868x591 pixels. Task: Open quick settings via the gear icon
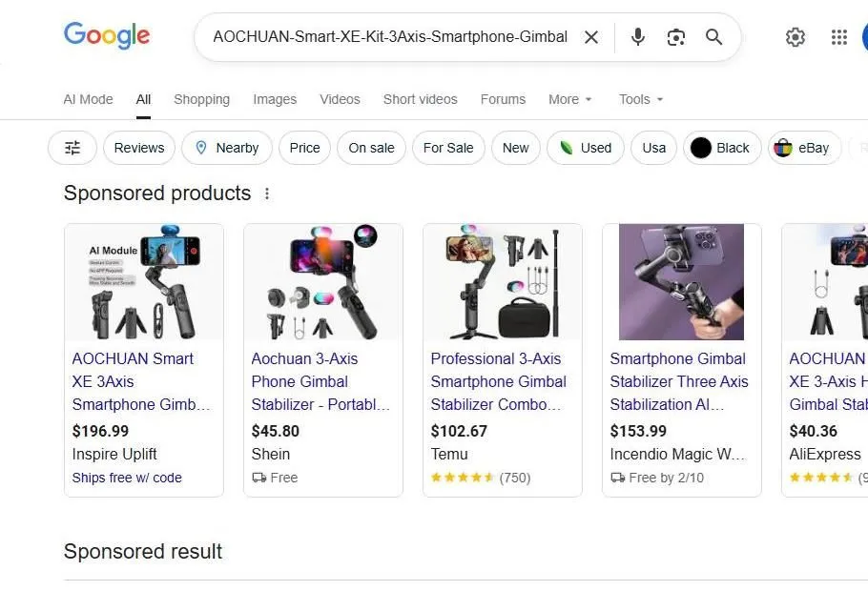point(796,37)
